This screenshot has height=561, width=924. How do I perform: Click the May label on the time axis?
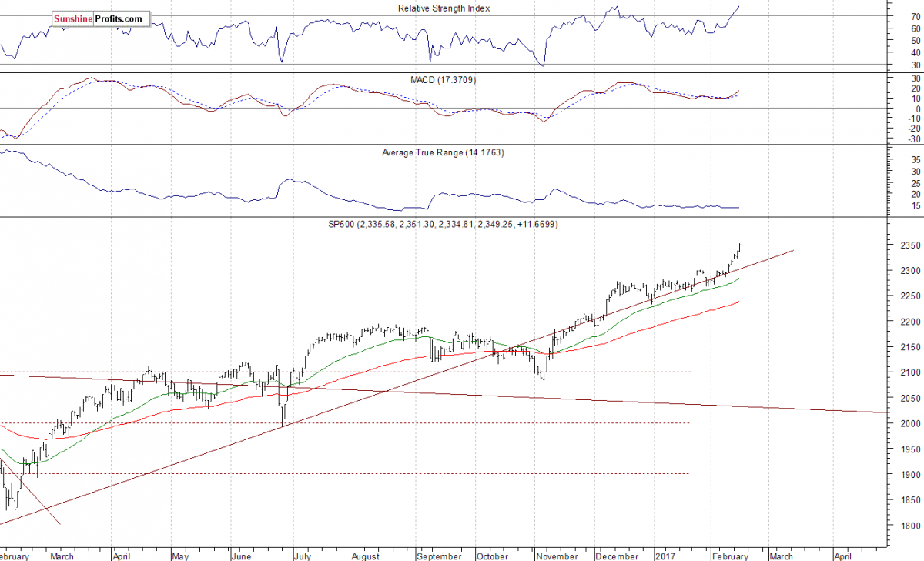click(180, 556)
